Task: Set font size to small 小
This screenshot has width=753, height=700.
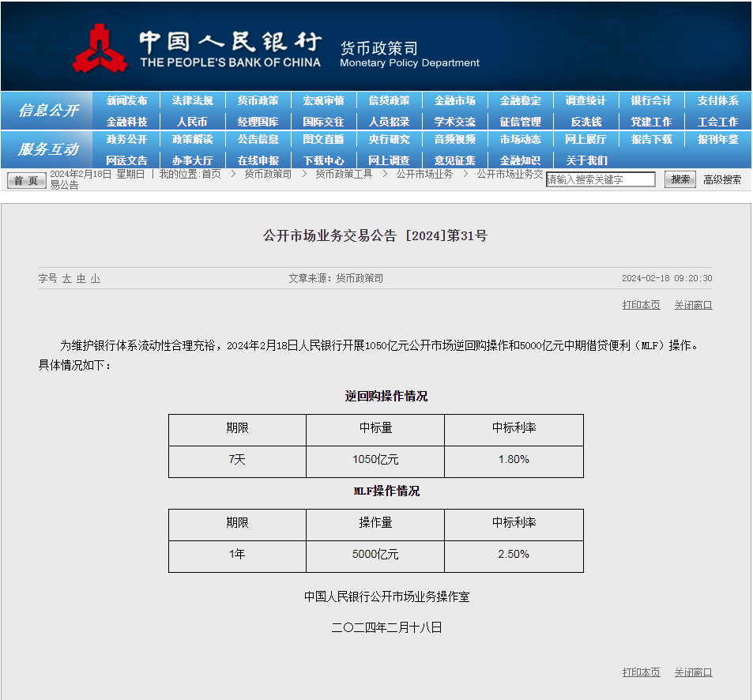Action: click(x=95, y=279)
